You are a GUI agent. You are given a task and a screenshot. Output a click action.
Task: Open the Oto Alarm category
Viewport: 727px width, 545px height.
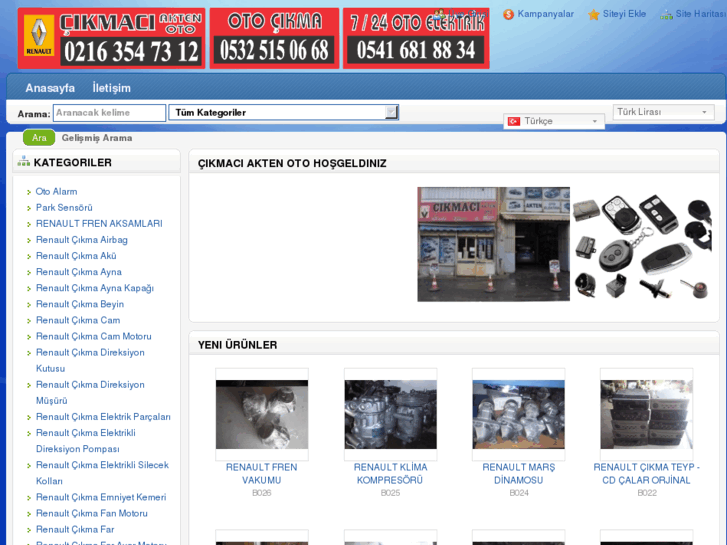pyautogui.click(x=57, y=192)
